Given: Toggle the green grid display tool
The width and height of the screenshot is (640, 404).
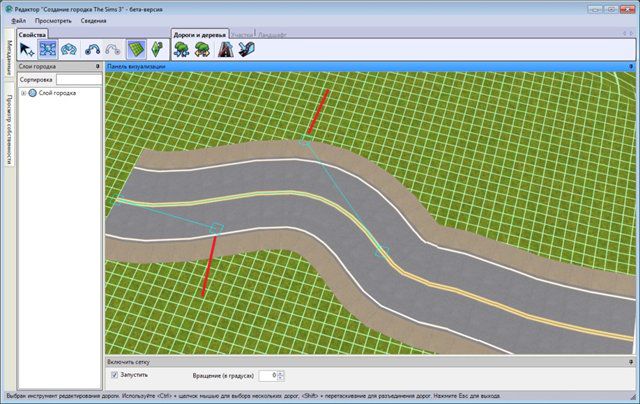Looking at the screenshot, I should point(135,49).
